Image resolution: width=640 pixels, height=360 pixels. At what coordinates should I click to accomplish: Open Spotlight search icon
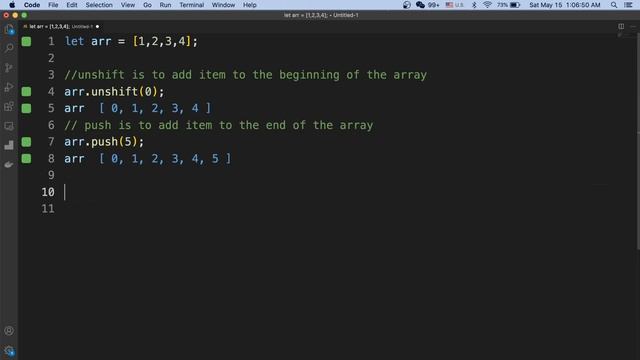614,5
